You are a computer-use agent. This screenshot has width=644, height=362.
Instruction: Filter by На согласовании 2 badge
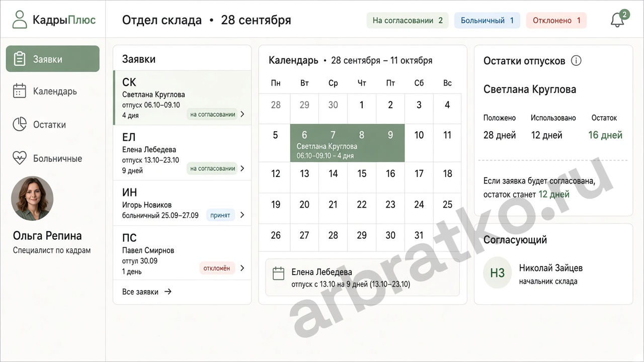coord(408,21)
